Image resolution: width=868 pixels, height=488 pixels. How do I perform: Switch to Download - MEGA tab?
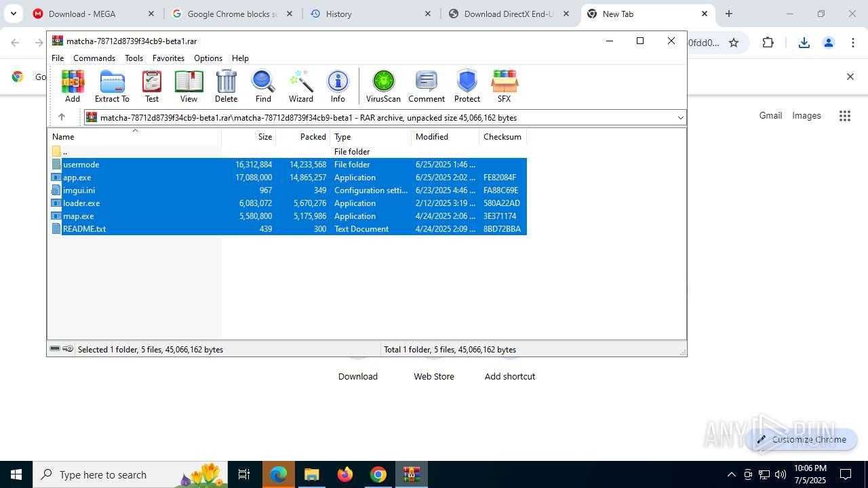point(94,14)
